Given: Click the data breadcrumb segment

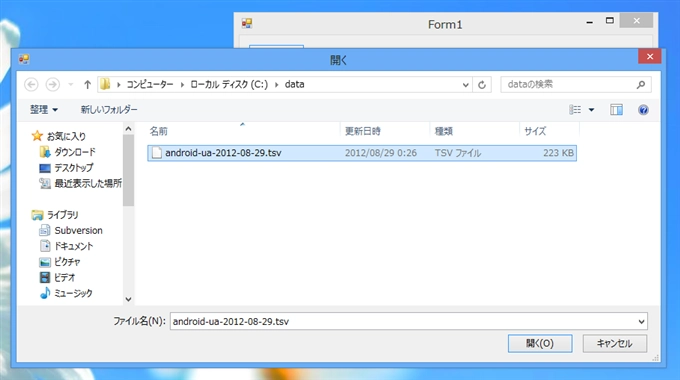Looking at the screenshot, I should (x=294, y=84).
